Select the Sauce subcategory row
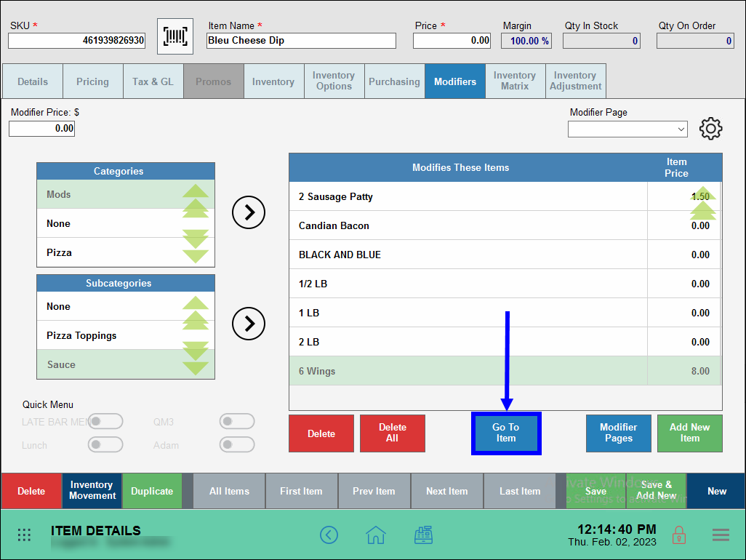The image size is (746, 560). coord(126,364)
